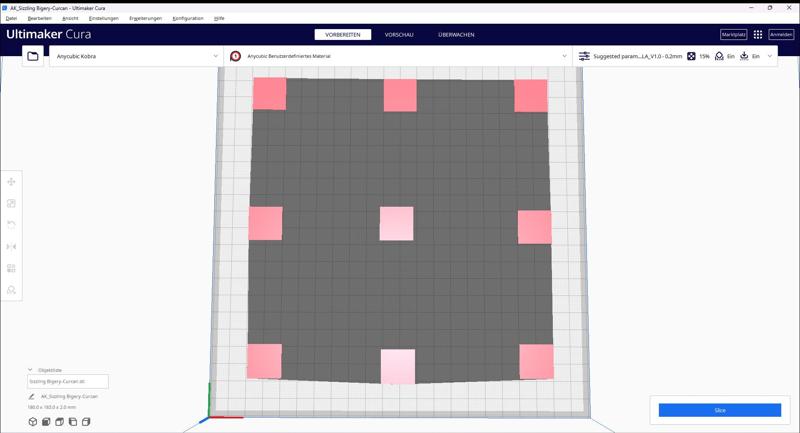Click the AK_Sizzling Bigery-Curcan job name
Image resolution: width=800 pixels, height=433 pixels.
coord(69,396)
